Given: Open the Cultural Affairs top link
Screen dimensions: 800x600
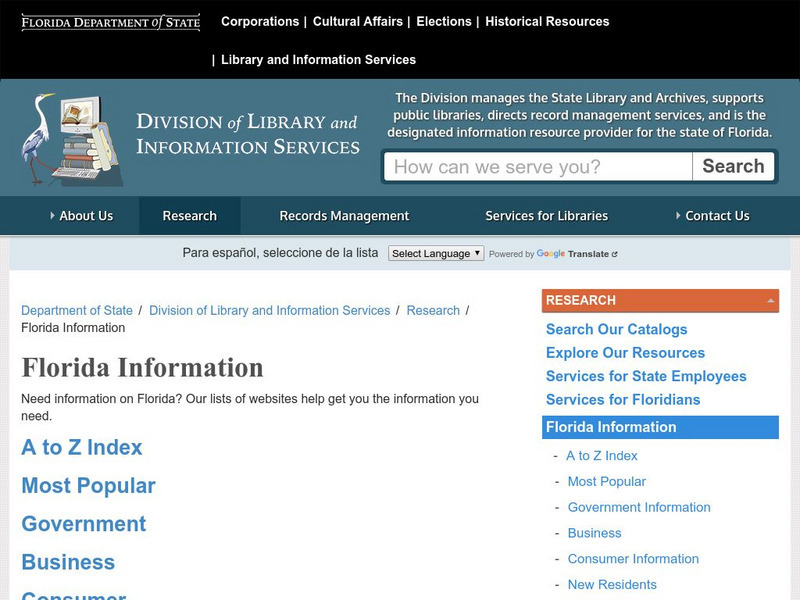Looking at the screenshot, I should click(358, 21).
